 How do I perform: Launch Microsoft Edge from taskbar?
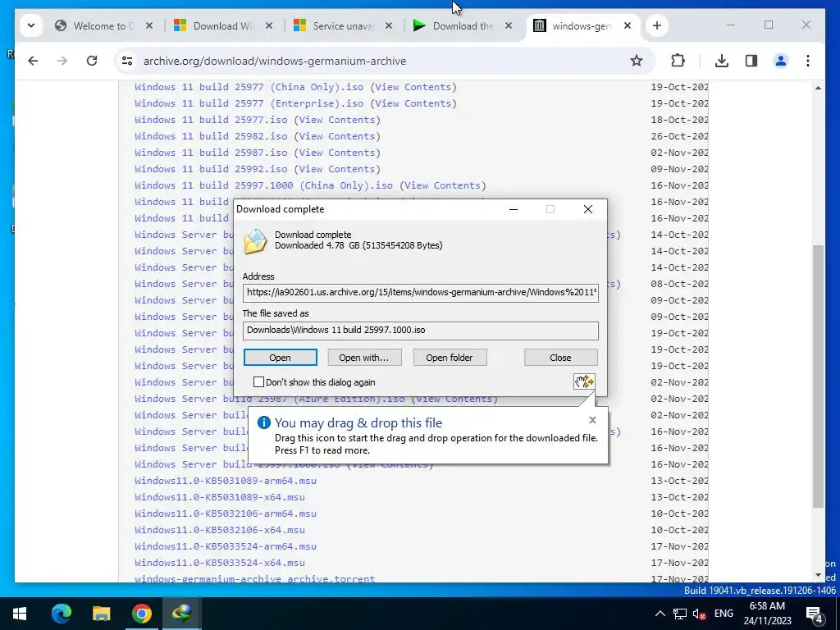61,614
